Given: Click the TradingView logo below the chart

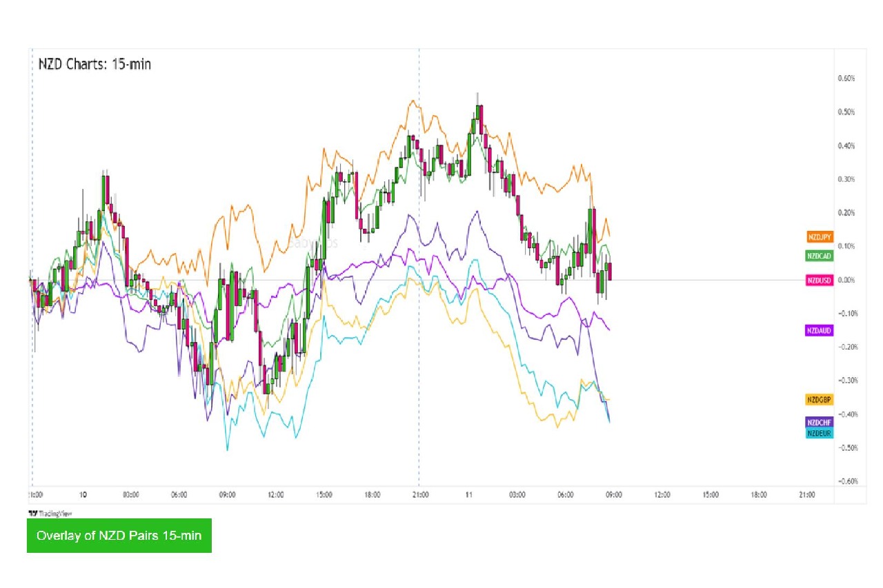Looking at the screenshot, I should [x=50, y=513].
